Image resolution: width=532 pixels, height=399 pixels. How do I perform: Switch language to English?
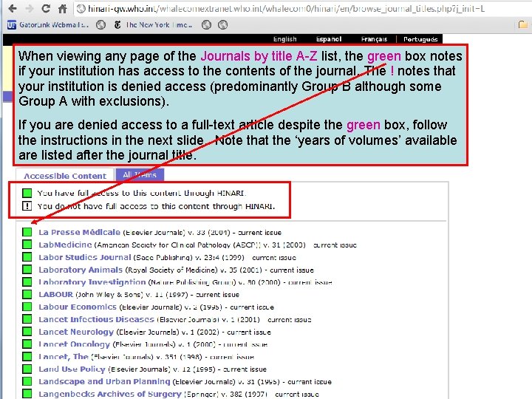point(285,39)
